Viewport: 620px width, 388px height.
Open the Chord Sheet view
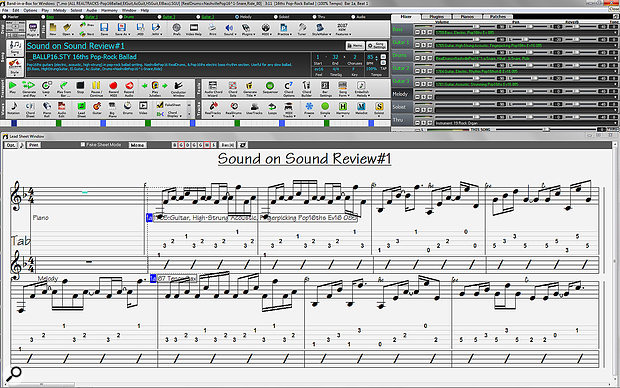point(30,109)
